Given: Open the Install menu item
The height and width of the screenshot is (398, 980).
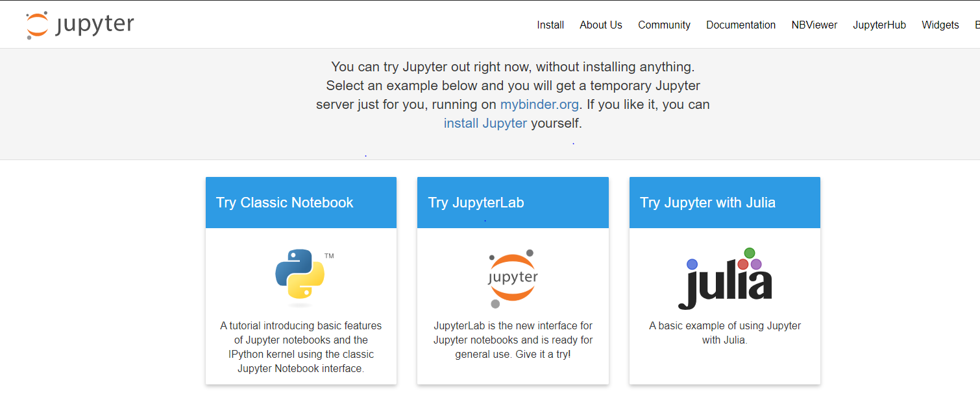Looking at the screenshot, I should click(550, 25).
